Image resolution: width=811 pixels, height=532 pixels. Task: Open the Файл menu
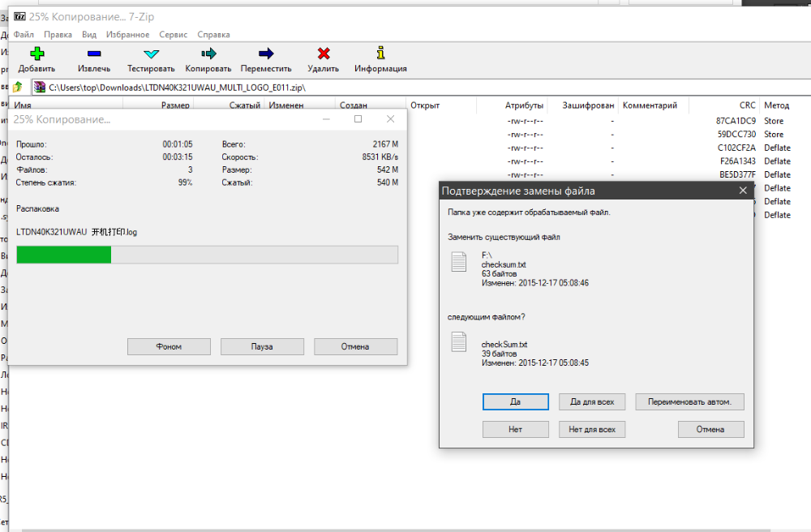point(24,35)
